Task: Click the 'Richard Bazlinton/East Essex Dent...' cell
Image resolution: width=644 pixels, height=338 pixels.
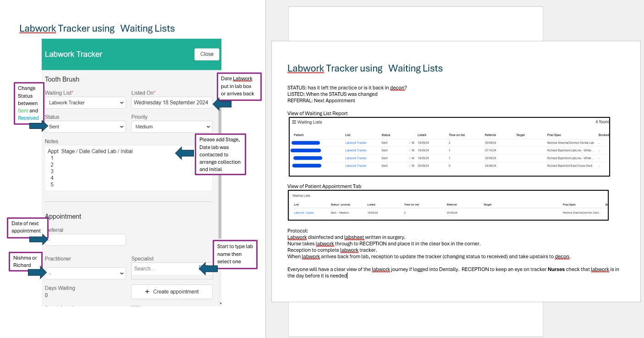Action: click(x=571, y=166)
